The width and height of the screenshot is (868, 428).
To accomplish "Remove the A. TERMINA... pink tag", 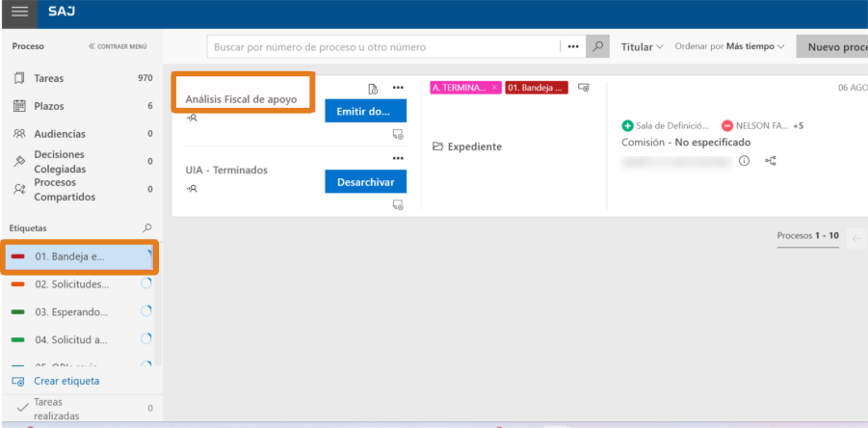I will [x=494, y=88].
